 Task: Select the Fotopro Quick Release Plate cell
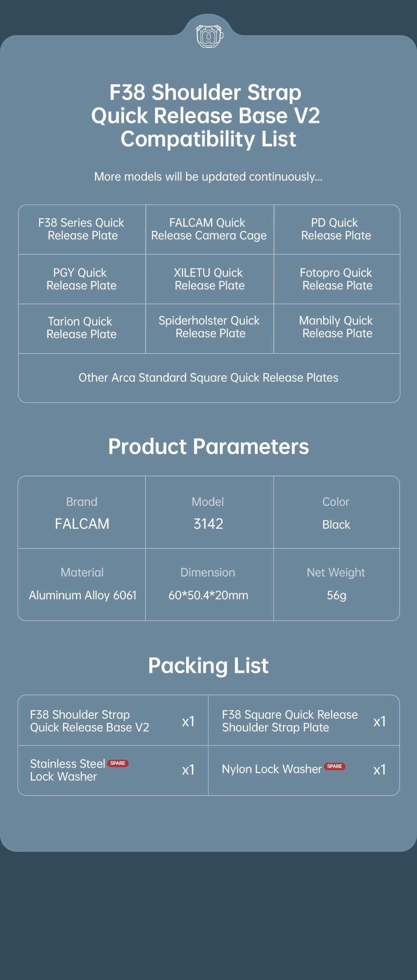337,279
